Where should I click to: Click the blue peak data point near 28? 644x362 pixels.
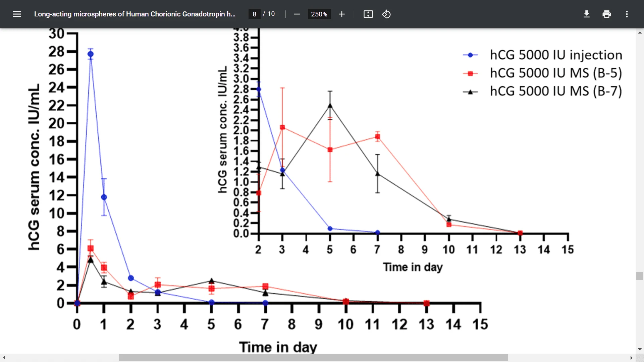click(91, 54)
